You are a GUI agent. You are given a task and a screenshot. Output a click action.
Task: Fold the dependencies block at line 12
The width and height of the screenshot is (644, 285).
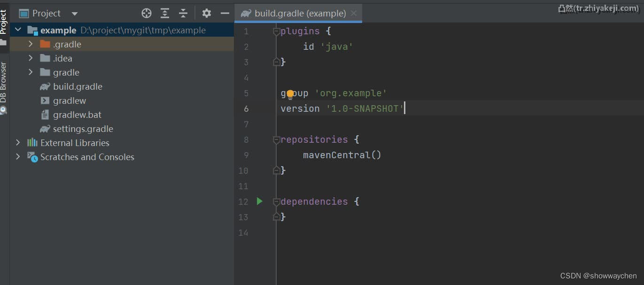(x=277, y=202)
